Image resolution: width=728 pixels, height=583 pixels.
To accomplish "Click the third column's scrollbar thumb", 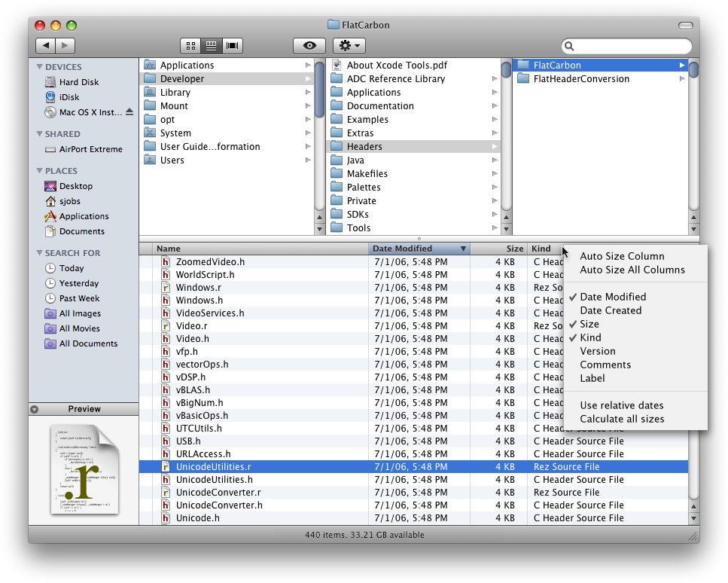I will [x=693, y=70].
